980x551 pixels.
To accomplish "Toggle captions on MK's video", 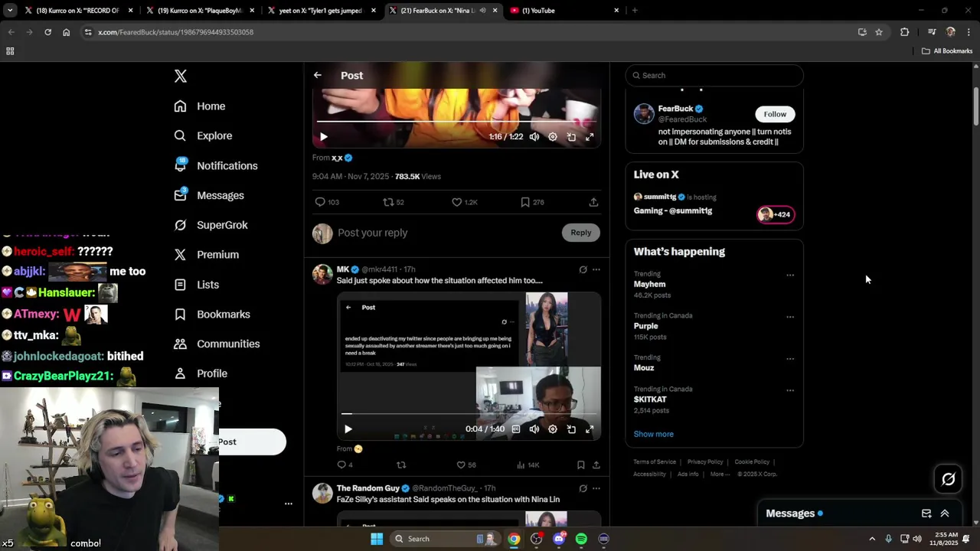I will point(516,429).
